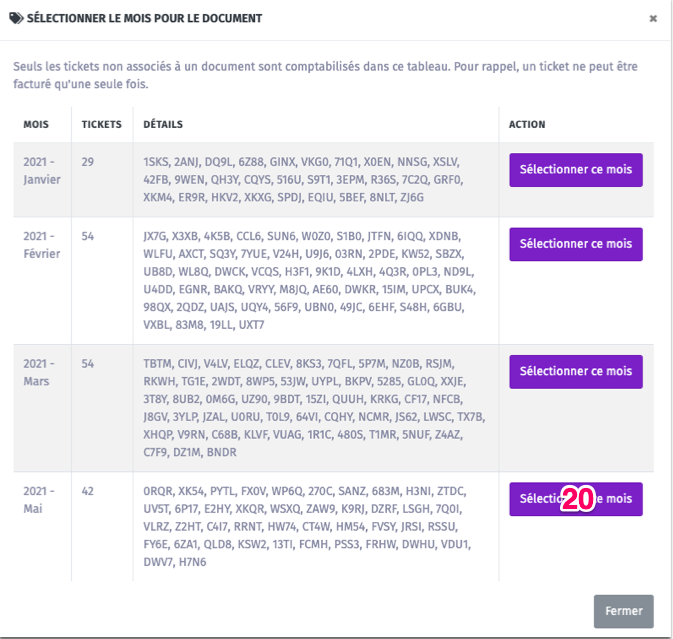
Task: Click the '2021 - Février' month cell
Action: (x=42, y=245)
